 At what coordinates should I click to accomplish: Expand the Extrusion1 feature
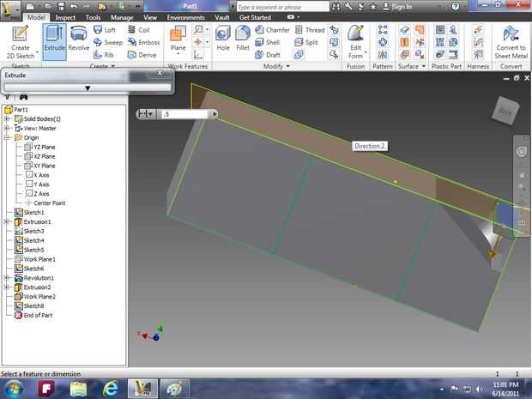coord(7,221)
